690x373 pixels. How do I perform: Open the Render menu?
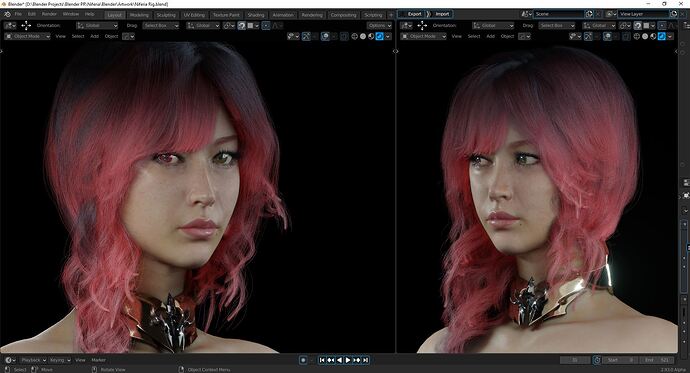click(x=49, y=14)
